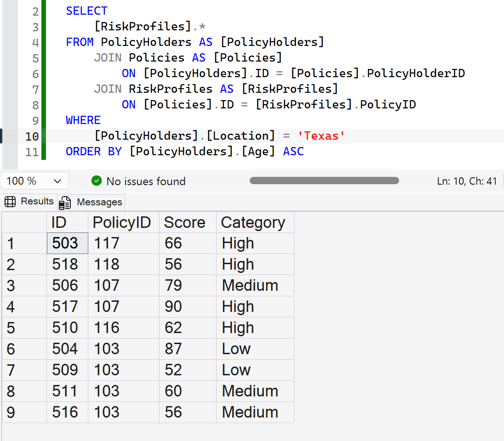Click the Category cell in row 1
Screen dimensions: 504x441
pyautogui.click(x=255, y=243)
